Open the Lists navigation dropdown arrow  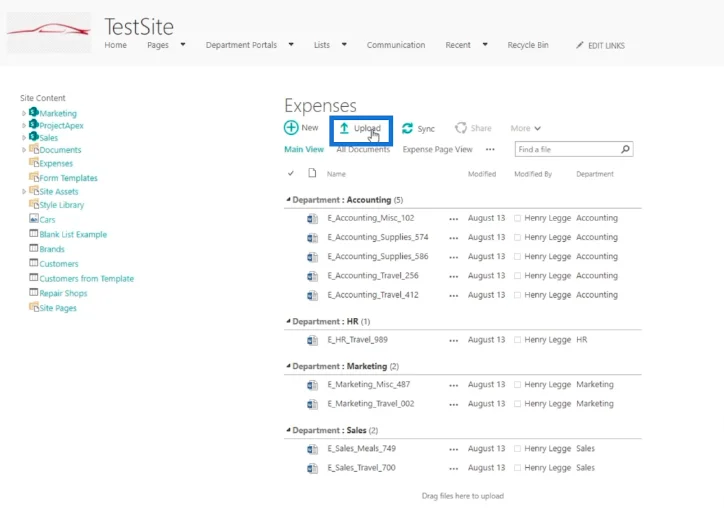(344, 44)
